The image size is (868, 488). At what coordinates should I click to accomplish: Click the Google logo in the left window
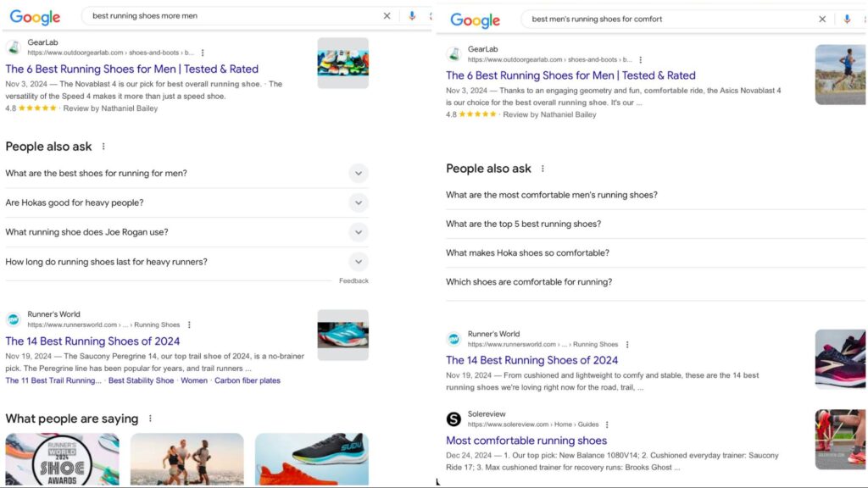(x=35, y=17)
